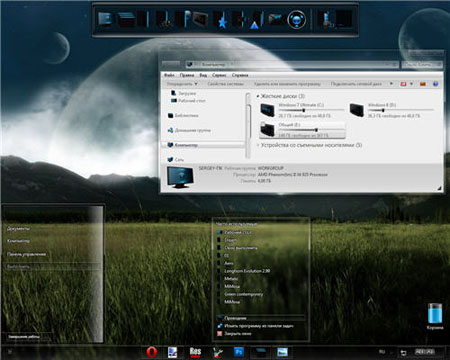The image size is (450, 360).
Task: Show more toolbar commands via overflow arrow
Action: click(391, 84)
